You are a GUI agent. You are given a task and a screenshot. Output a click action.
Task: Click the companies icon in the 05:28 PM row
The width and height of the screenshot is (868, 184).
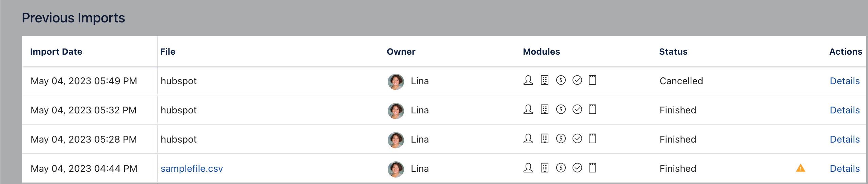[545, 139]
